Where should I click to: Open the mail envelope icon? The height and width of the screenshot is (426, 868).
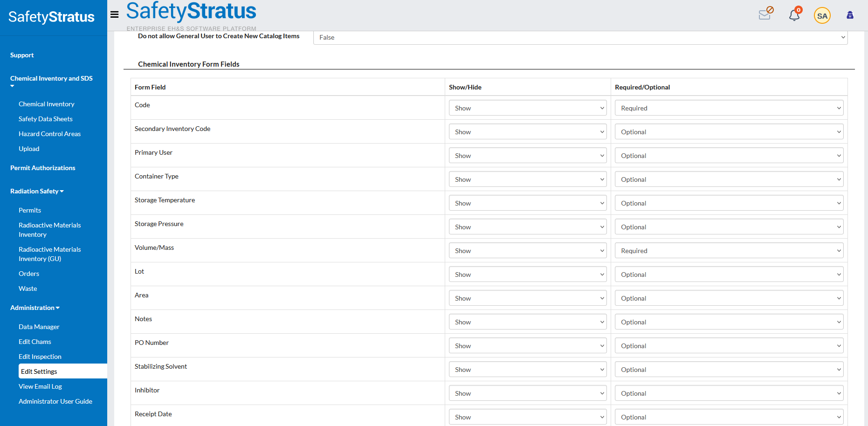tap(766, 14)
